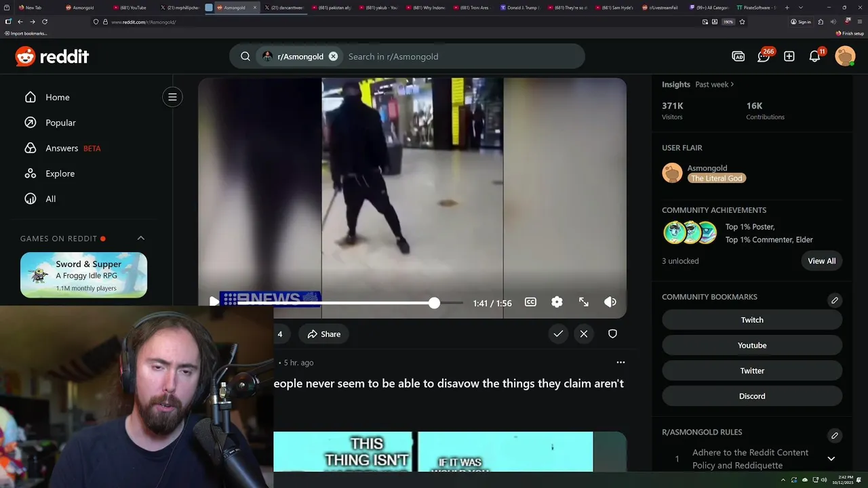The height and width of the screenshot is (488, 868).
Task: Open the Insights Past week link
Action: click(x=714, y=84)
